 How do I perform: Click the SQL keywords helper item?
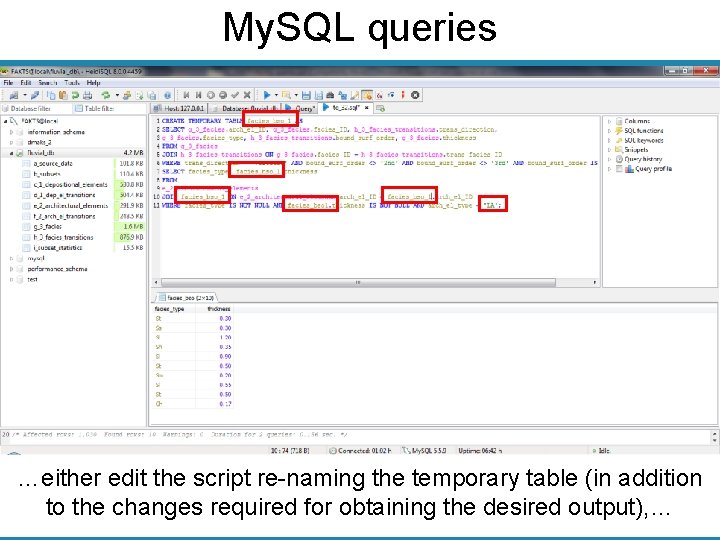pos(644,141)
